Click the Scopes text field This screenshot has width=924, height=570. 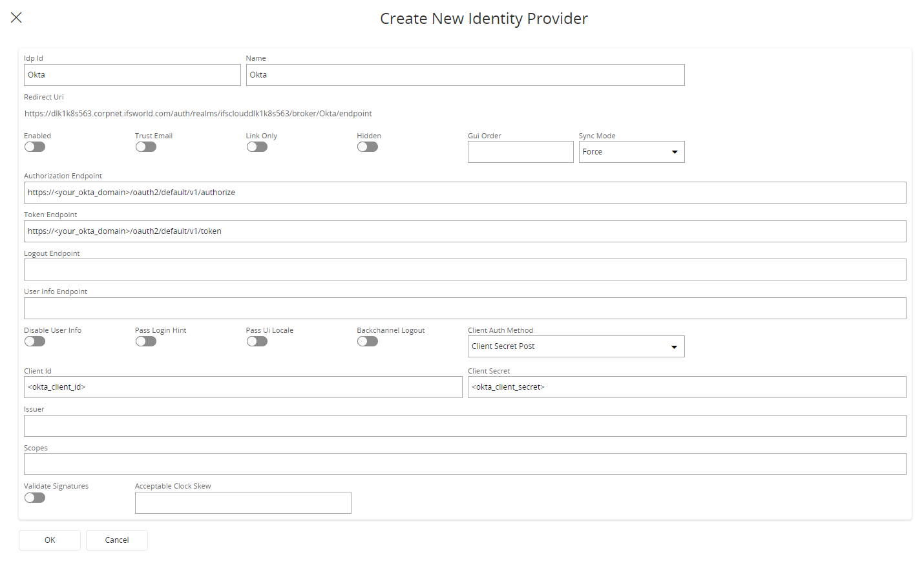pos(465,464)
